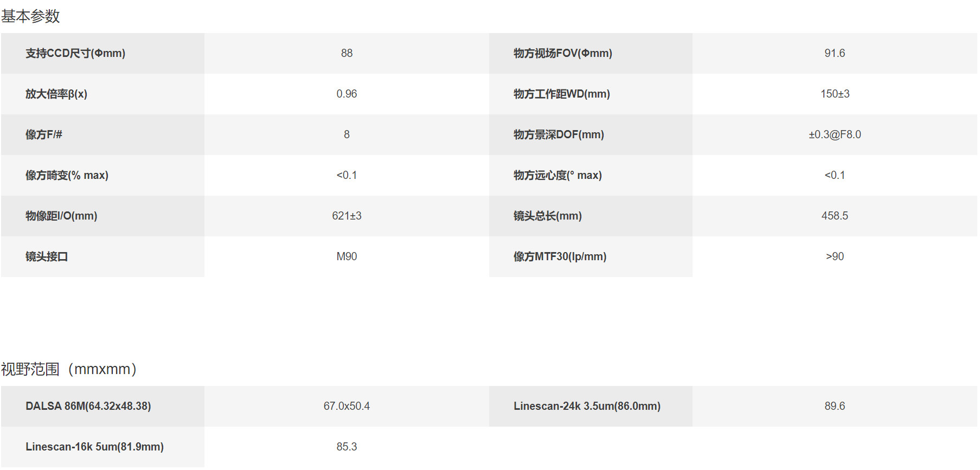Image resolution: width=980 pixels, height=470 pixels.
Task: Select the FOV value 91.6
Action: pos(835,53)
